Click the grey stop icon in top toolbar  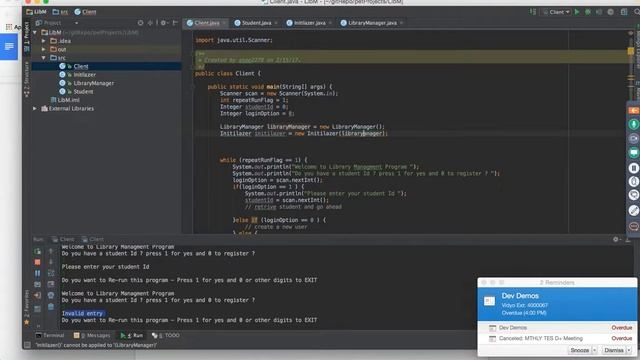pyautogui.click(x=611, y=12)
